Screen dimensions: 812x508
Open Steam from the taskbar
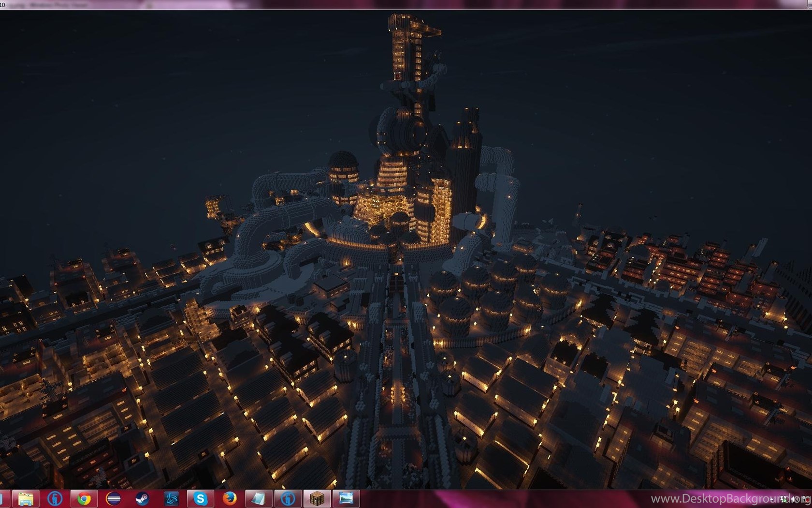click(142, 498)
